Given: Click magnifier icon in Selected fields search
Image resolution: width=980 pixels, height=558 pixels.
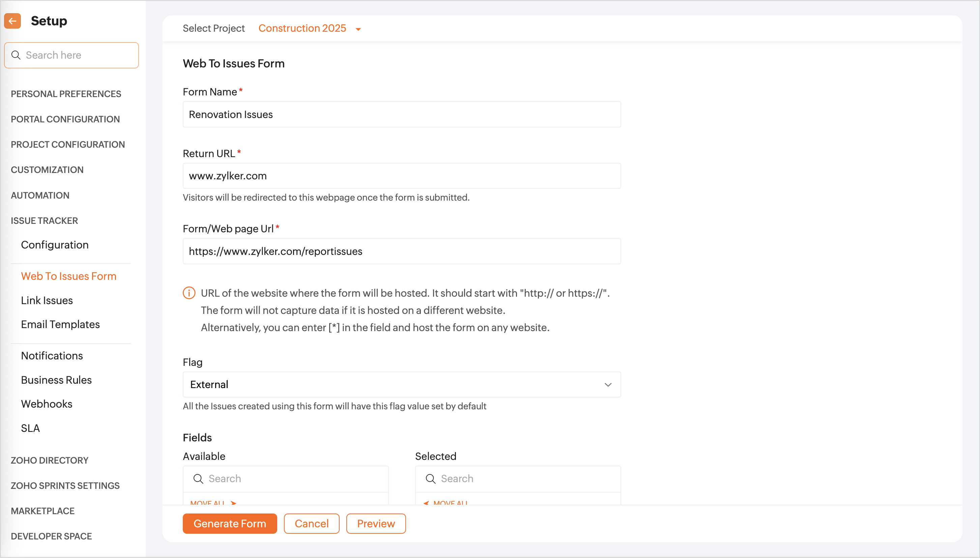Looking at the screenshot, I should pos(430,479).
